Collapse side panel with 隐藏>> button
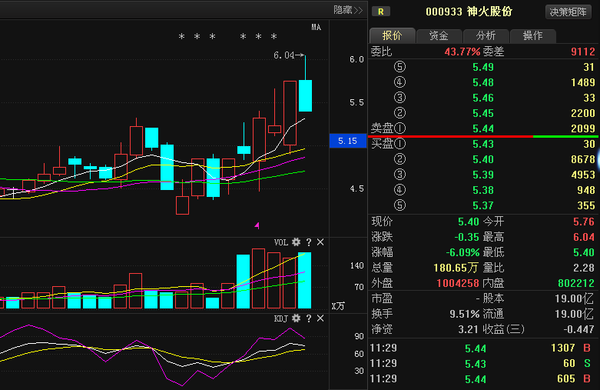The height and width of the screenshot is (390, 600). [x=348, y=10]
